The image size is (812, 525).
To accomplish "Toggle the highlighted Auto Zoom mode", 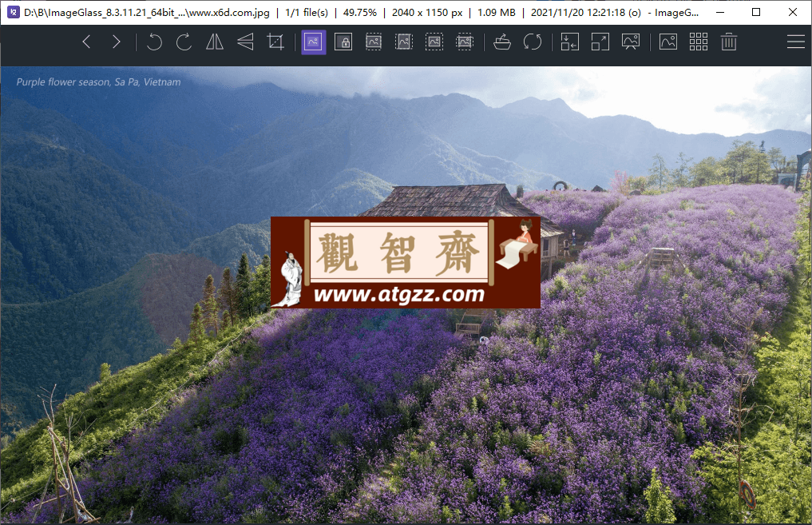I will click(x=313, y=42).
